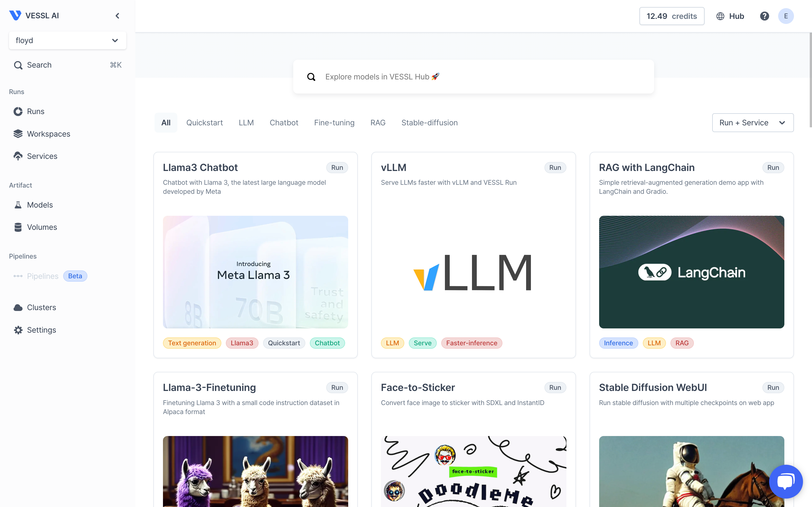
Task: Open the Workspaces layers icon
Action: (x=18, y=134)
